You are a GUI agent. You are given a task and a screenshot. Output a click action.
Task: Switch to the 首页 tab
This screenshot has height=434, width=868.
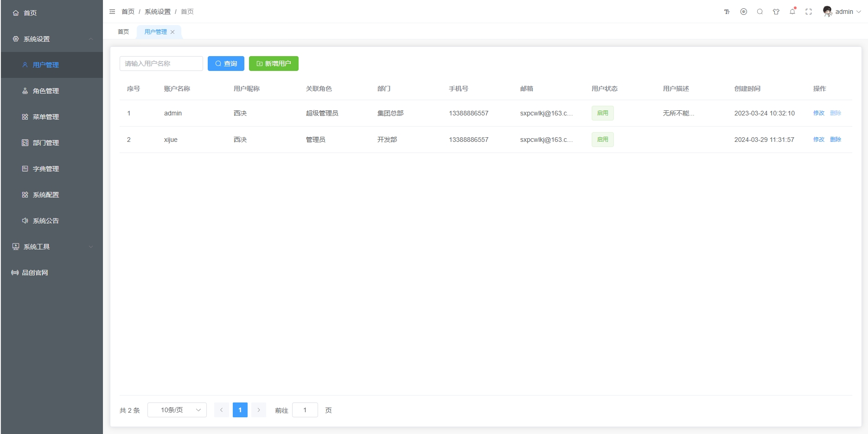pos(123,32)
